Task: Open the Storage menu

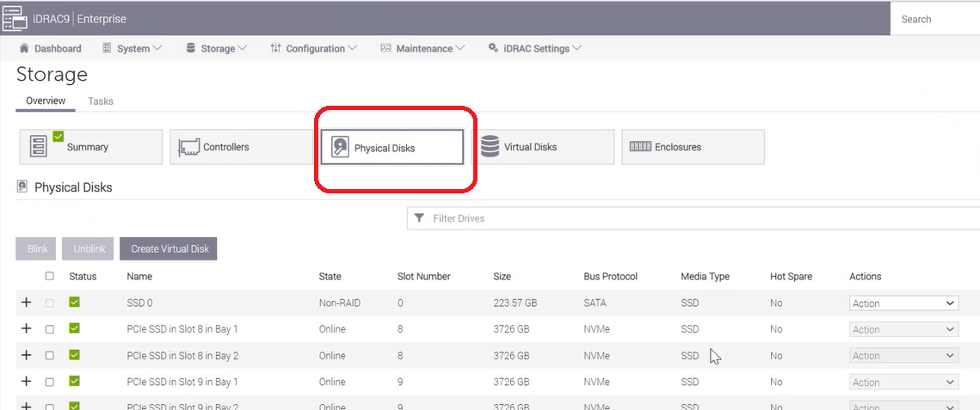Action: pyautogui.click(x=217, y=48)
